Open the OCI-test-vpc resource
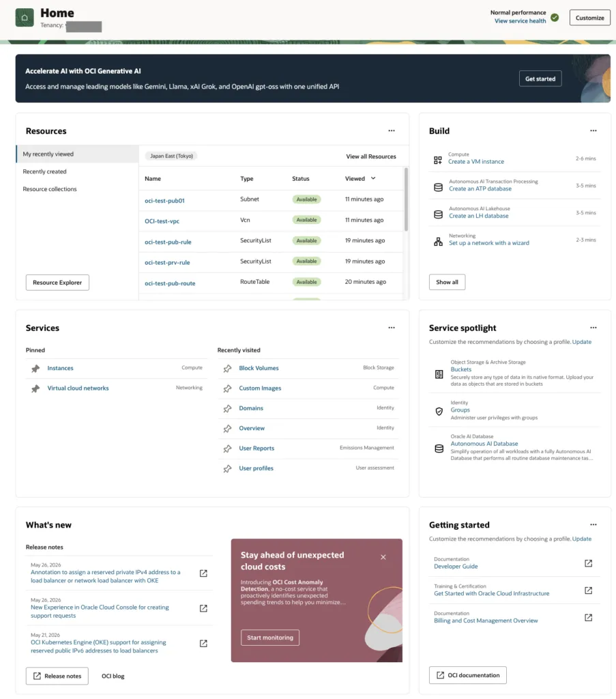 pos(162,221)
